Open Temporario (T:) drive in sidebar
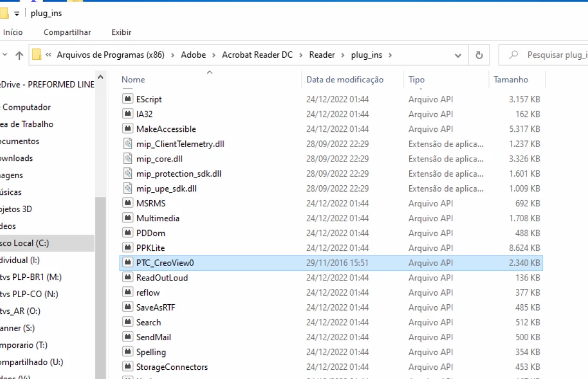Screen dimensions: 588x379 point(24,345)
